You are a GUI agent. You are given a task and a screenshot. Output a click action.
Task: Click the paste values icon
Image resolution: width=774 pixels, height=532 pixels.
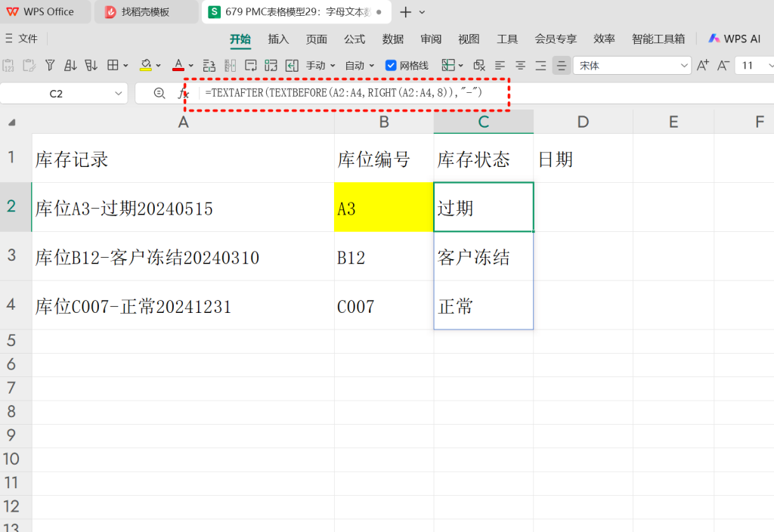tap(8, 66)
